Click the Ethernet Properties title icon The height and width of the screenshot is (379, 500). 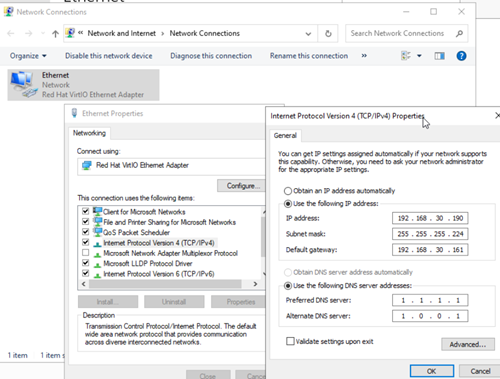pos(75,113)
